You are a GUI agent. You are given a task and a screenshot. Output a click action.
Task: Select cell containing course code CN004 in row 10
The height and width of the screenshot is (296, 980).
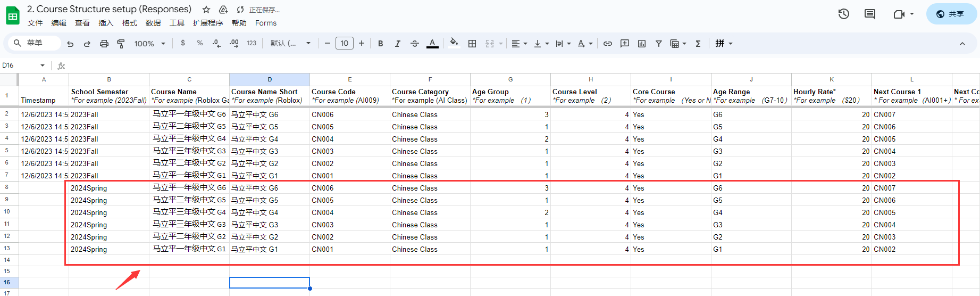(x=349, y=212)
